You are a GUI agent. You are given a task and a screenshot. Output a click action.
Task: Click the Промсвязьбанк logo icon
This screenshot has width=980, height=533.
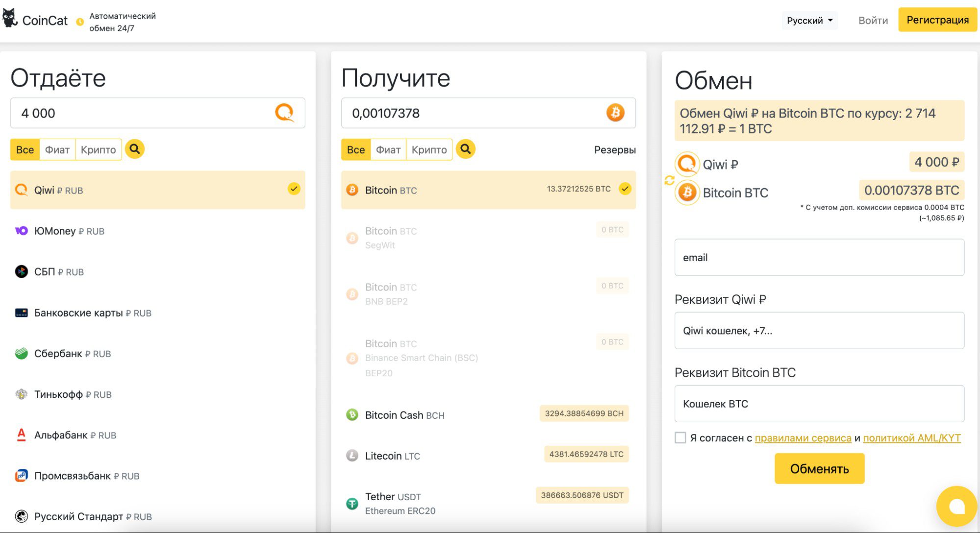click(21, 475)
